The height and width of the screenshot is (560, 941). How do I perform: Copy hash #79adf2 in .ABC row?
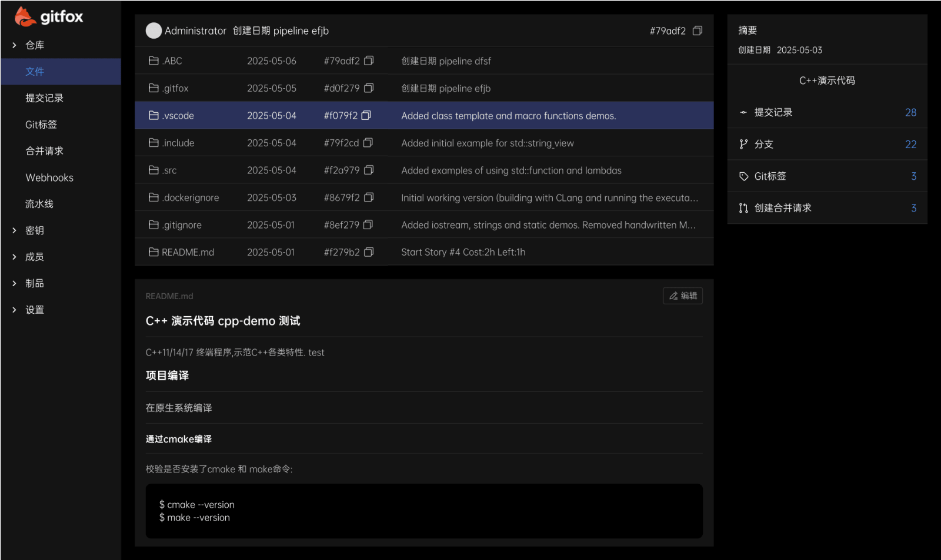coord(369,61)
